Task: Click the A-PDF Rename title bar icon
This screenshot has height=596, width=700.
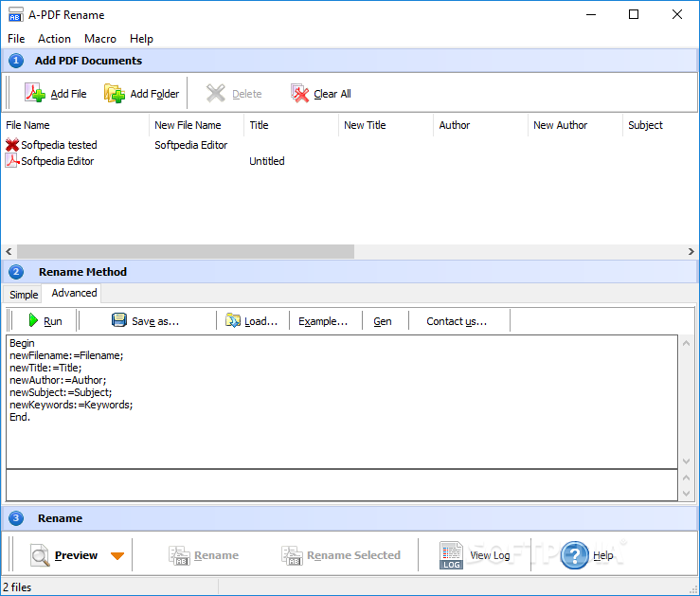Action: coord(15,15)
